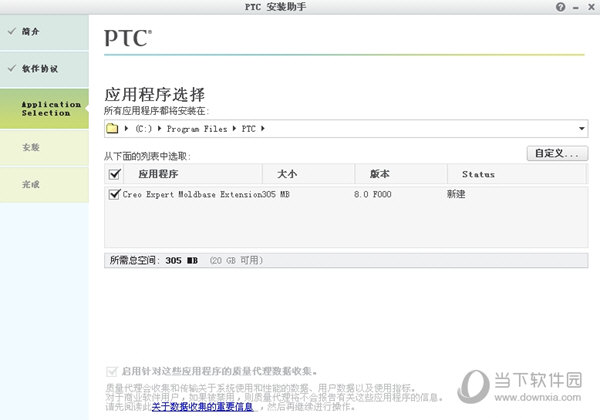The height and width of the screenshot is (420, 600).
Task: Uncheck Creo Expert Moldbase Extension checkbox
Action: [114, 194]
